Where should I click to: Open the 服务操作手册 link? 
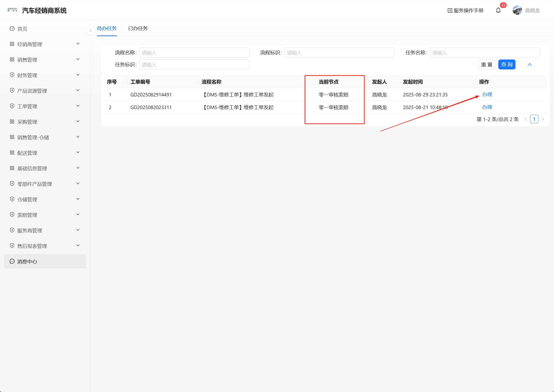[465, 10]
